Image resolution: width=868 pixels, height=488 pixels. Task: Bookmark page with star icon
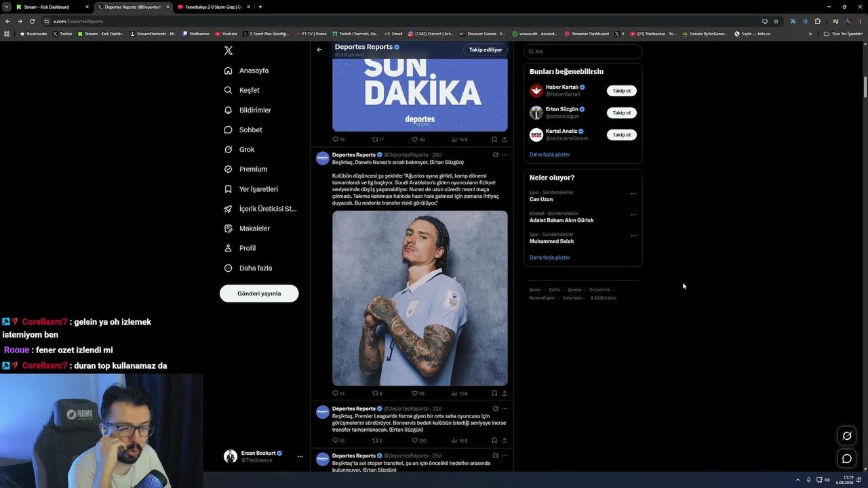pos(776,21)
